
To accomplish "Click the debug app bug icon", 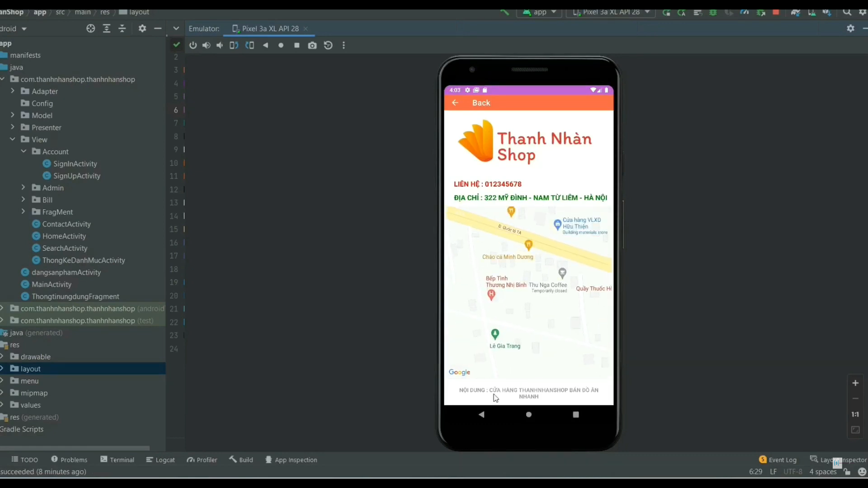I will pos(713,12).
